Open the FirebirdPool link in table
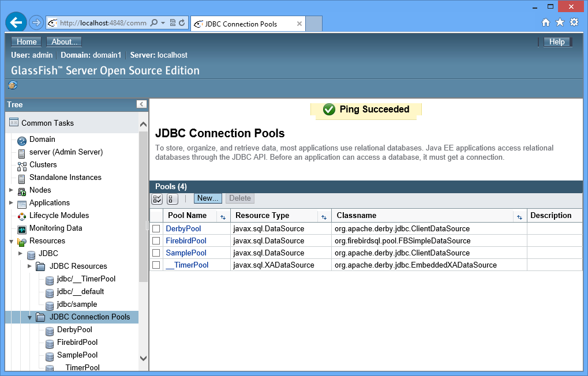 (x=186, y=240)
